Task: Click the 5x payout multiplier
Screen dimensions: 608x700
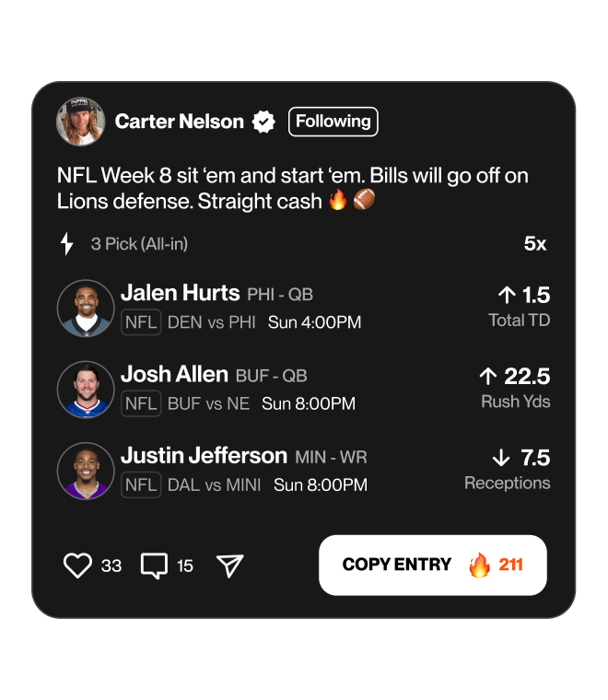Action: pos(535,244)
